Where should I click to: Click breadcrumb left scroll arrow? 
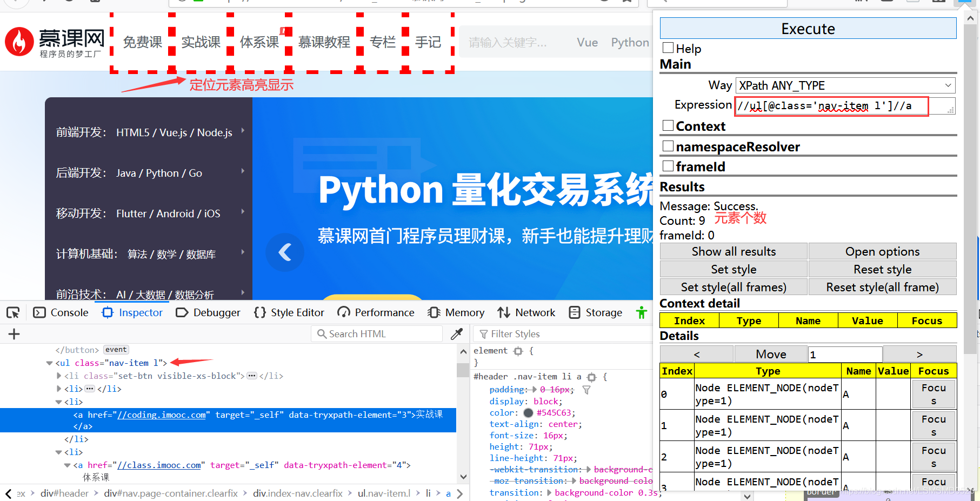pos(8,493)
